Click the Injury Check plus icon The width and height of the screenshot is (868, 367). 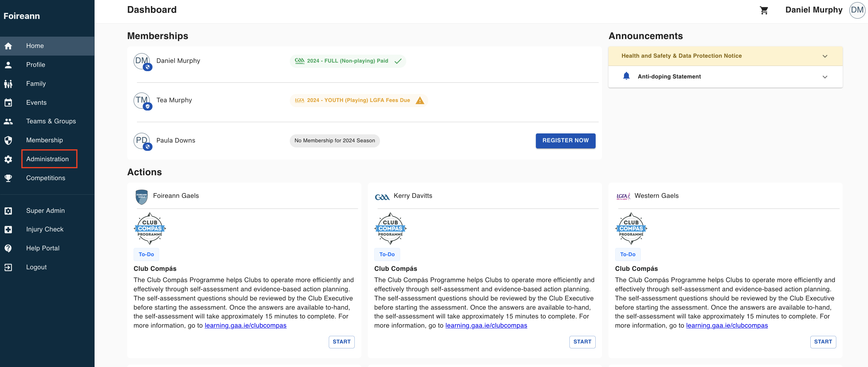pos(9,229)
